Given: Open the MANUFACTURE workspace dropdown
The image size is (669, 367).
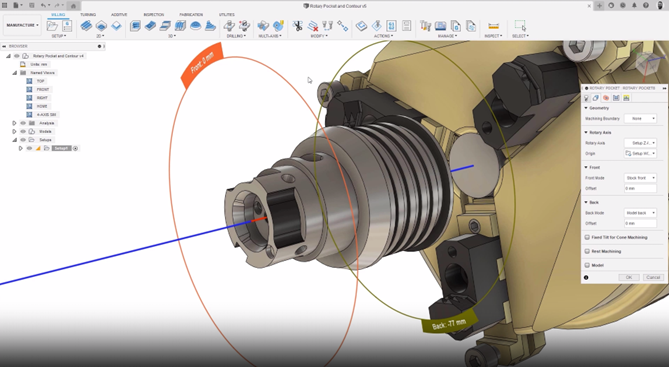Looking at the screenshot, I should pos(22,25).
